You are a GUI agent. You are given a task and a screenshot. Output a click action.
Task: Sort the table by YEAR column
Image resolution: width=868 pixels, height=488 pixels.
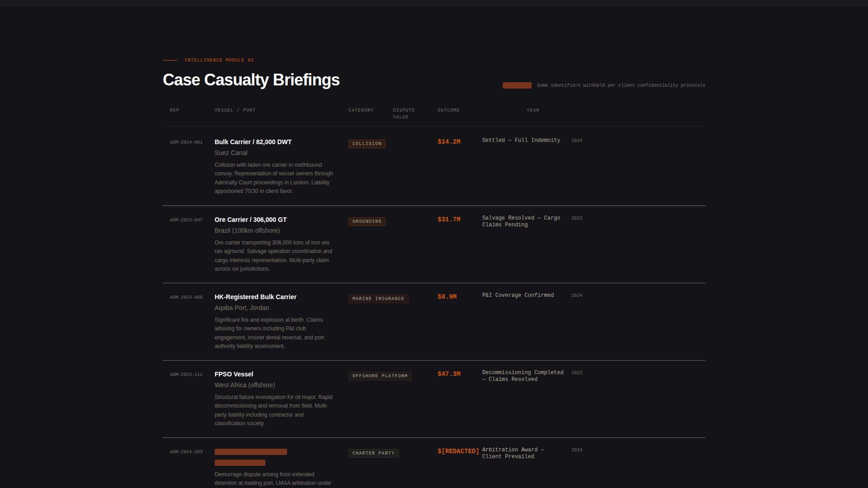[533, 110]
